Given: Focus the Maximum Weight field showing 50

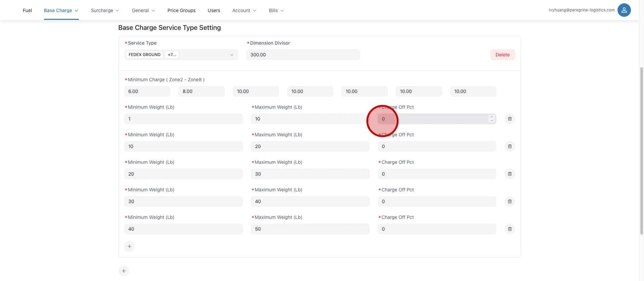Looking at the screenshot, I should [310, 229].
